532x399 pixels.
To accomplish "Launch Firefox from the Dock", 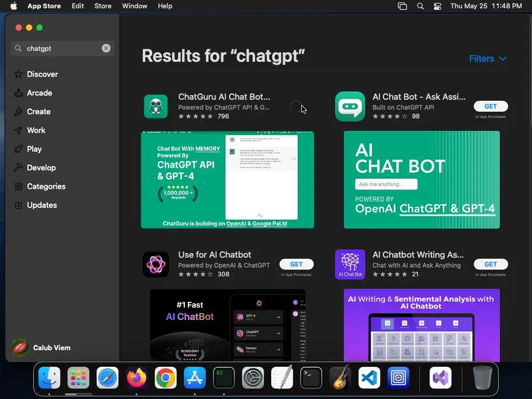I will pyautogui.click(x=137, y=377).
